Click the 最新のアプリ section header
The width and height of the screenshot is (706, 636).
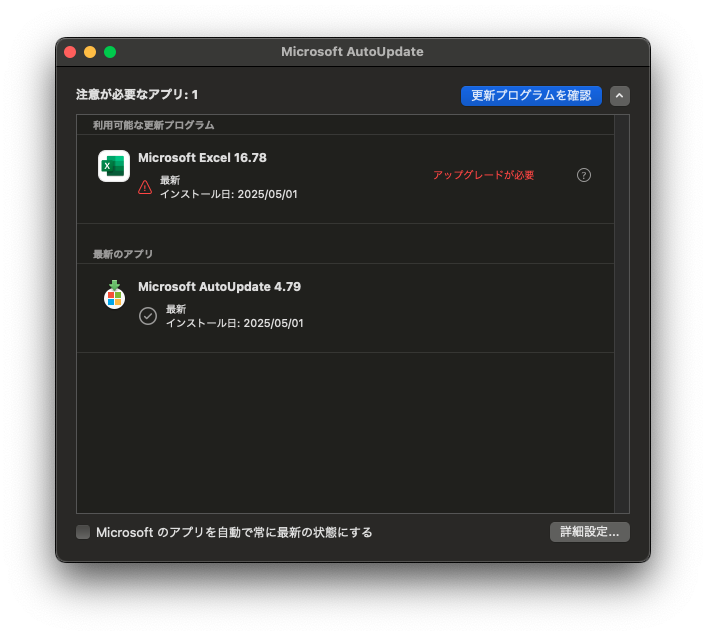[123, 254]
